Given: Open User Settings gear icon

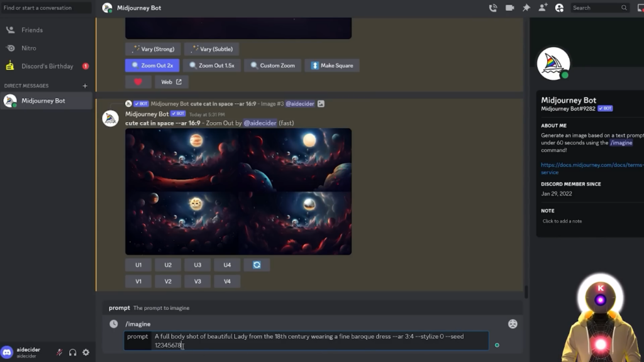Looking at the screenshot, I should pyautogui.click(x=86, y=353).
